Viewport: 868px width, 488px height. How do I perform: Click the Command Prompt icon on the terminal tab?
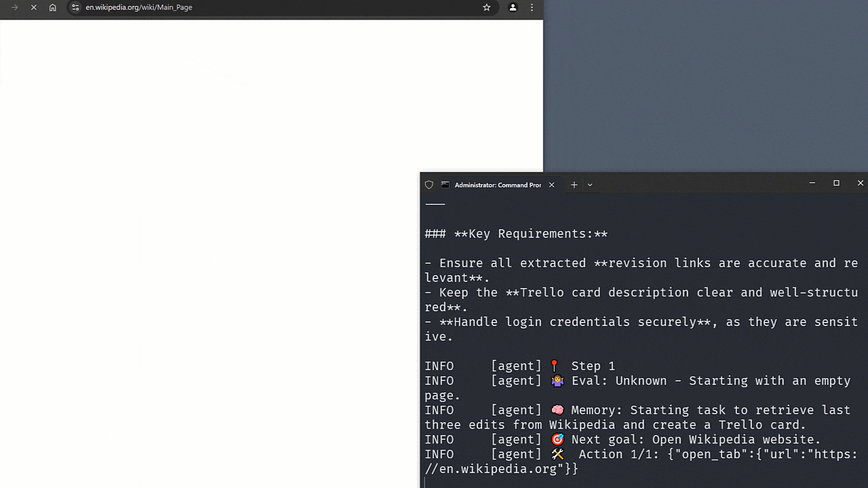445,184
